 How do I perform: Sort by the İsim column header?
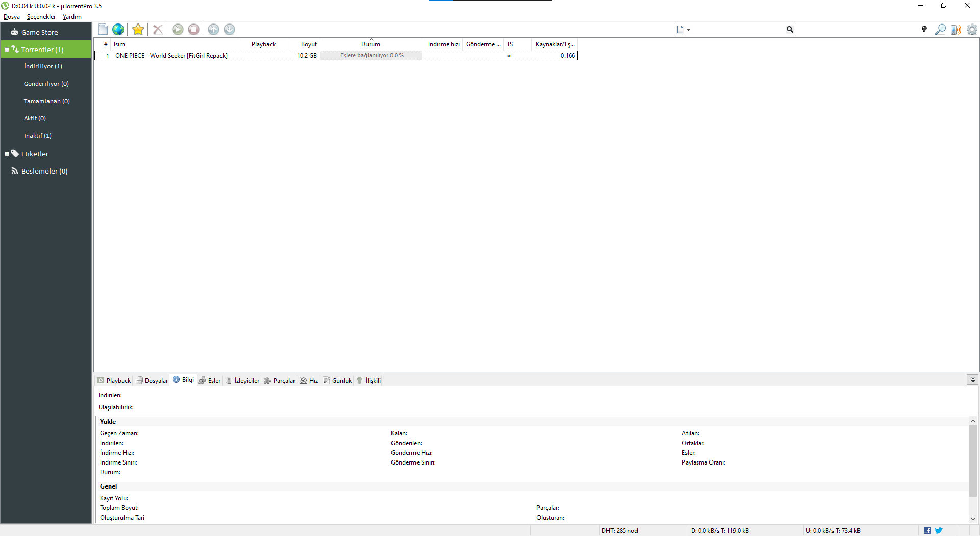point(175,44)
